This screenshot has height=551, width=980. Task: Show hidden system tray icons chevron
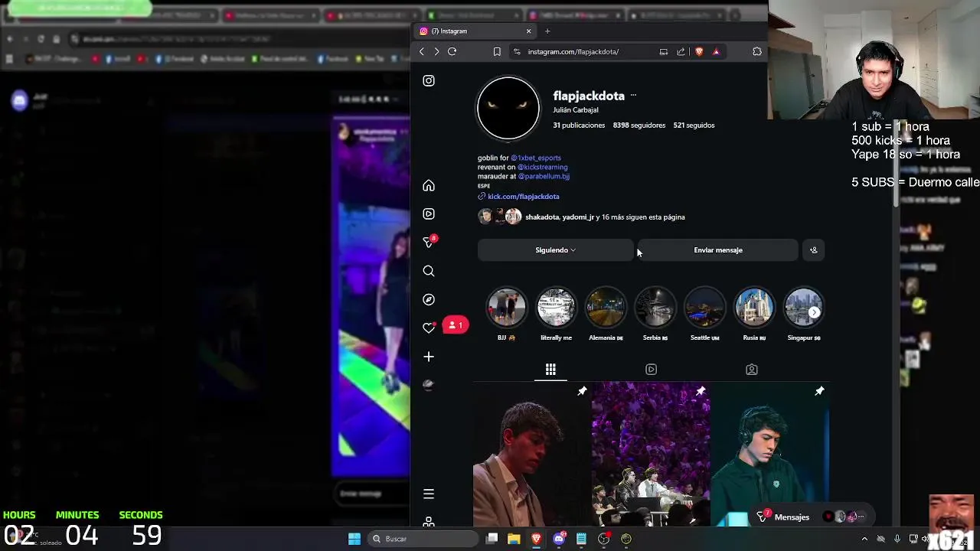[x=864, y=539]
